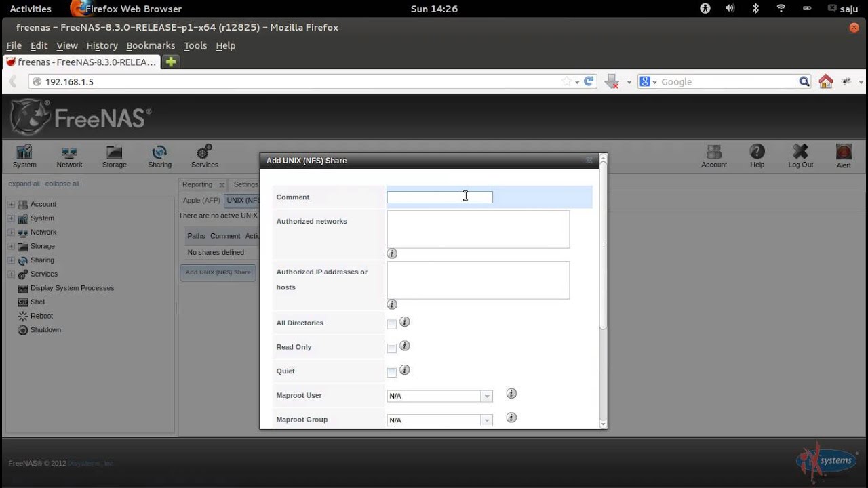This screenshot has width=868, height=488.
Task: Open the volume indicator in top bar
Action: pos(730,9)
